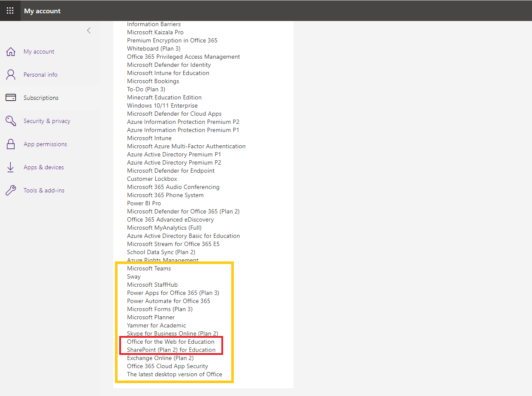This screenshot has width=532, height=396.
Task: Select Microsoft Defender for Office 365 (Plan 2)
Action: coord(184,211)
